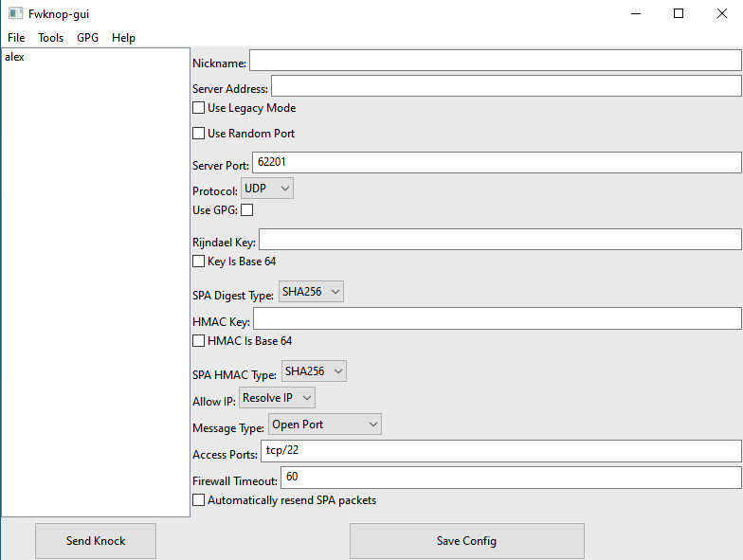The image size is (743, 560).
Task: Minimize the Fwknop-gui window
Action: 636,13
